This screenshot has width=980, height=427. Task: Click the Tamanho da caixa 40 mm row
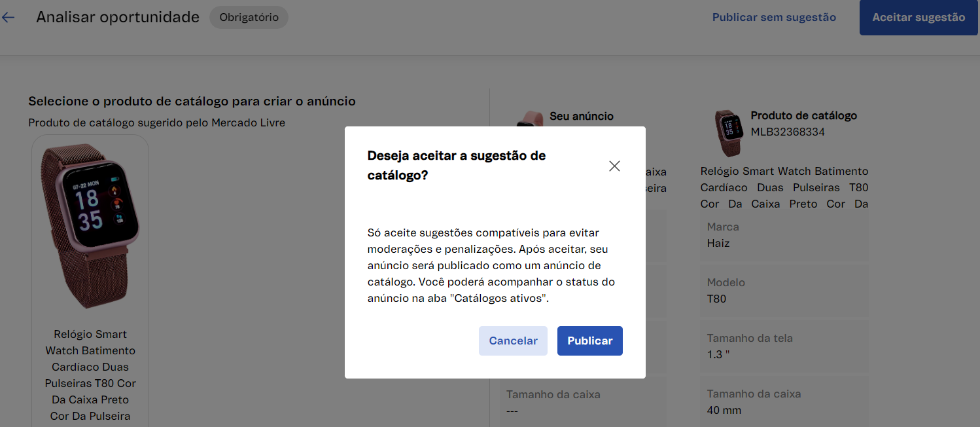[784, 402]
